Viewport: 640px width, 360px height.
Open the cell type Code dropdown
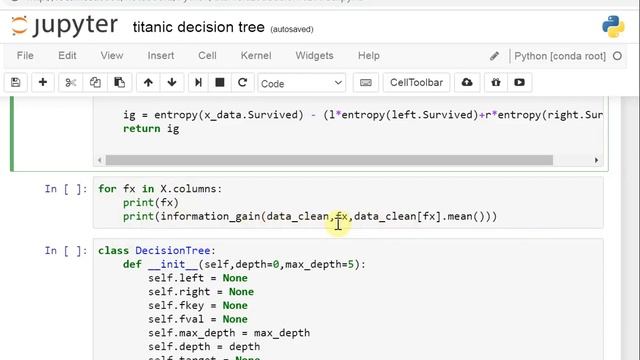tap(301, 83)
